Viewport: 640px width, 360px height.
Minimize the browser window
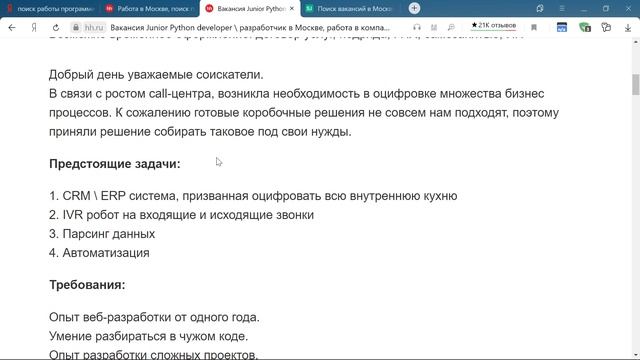tap(584, 8)
